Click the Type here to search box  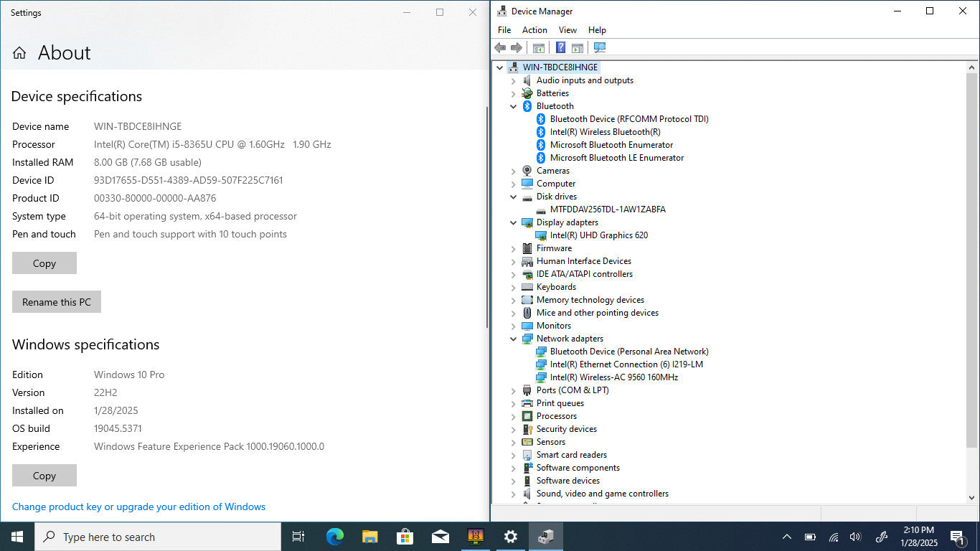point(158,537)
